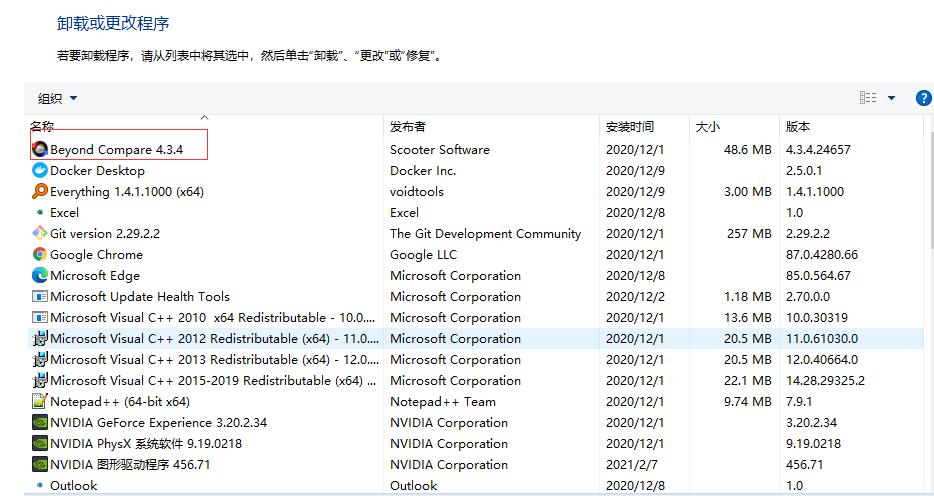Click the Notepad++ program icon
The width and height of the screenshot is (934, 496).
point(40,401)
